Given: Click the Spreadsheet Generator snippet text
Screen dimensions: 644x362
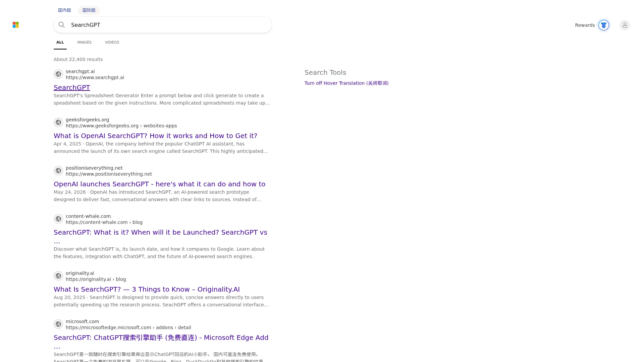Looking at the screenshot, I should tap(162, 99).
